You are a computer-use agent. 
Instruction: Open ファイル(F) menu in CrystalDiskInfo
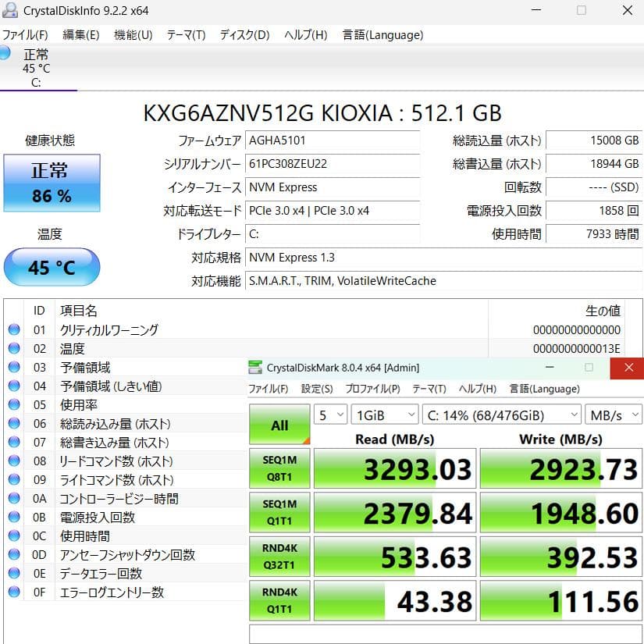[25, 35]
